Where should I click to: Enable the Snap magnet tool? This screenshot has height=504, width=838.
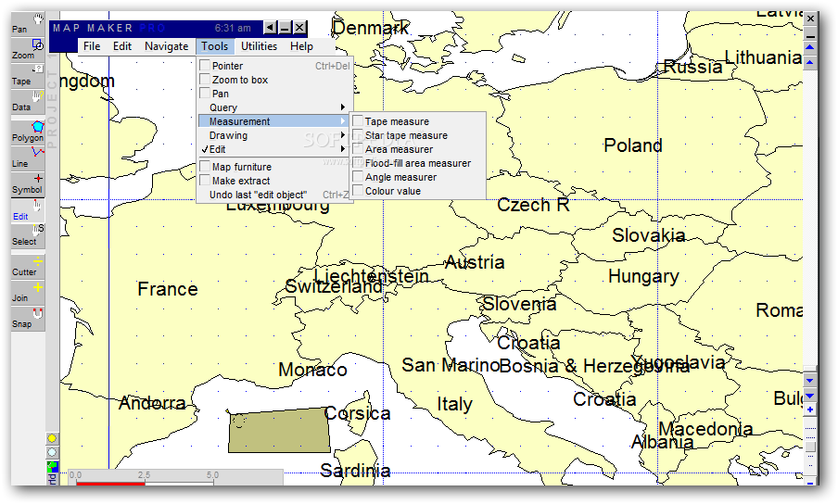click(28, 318)
